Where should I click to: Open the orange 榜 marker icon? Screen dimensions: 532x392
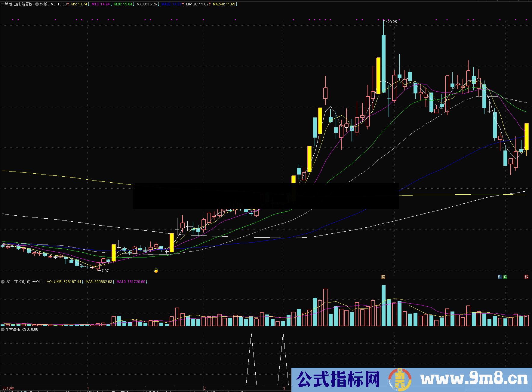tap(383, 277)
